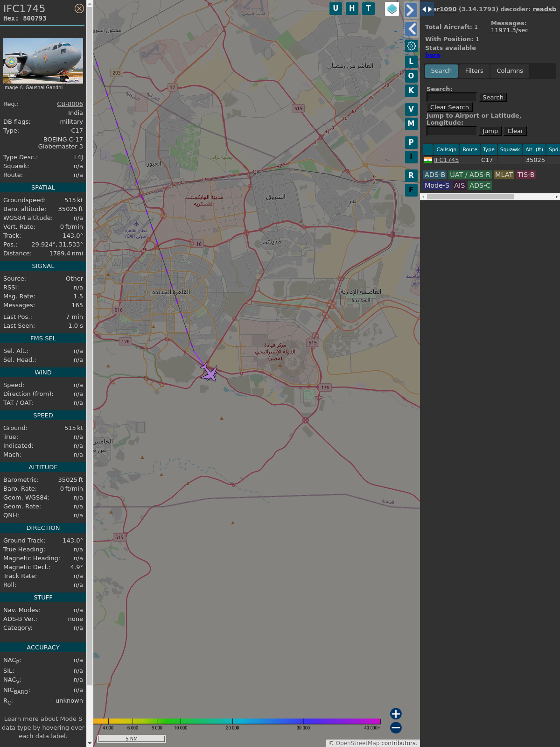Toggle the U map button
This screenshot has width=560, height=747.
pyautogui.click(x=336, y=8)
